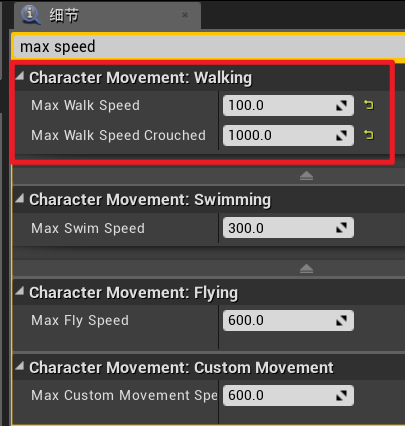The height and width of the screenshot is (426, 405).
Task: Collapse the Character Movement: Swimming section
Action: tap(20, 198)
